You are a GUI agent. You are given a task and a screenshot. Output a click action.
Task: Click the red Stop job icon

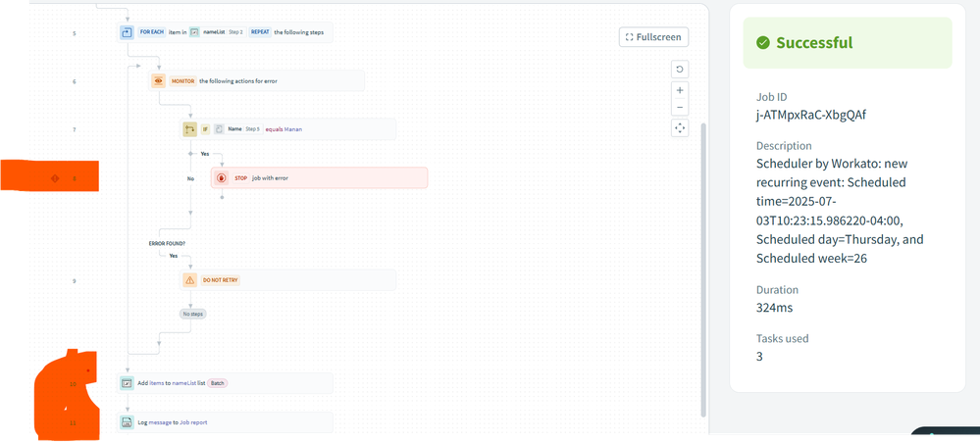click(x=222, y=178)
